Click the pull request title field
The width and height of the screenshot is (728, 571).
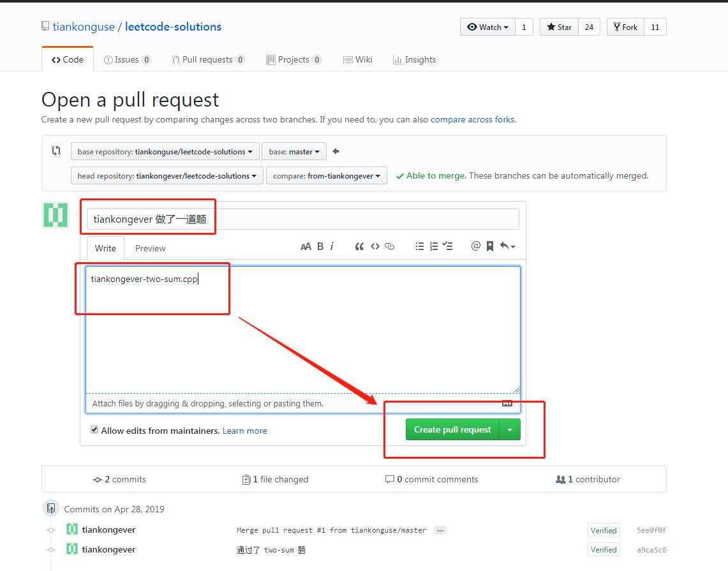(302, 219)
